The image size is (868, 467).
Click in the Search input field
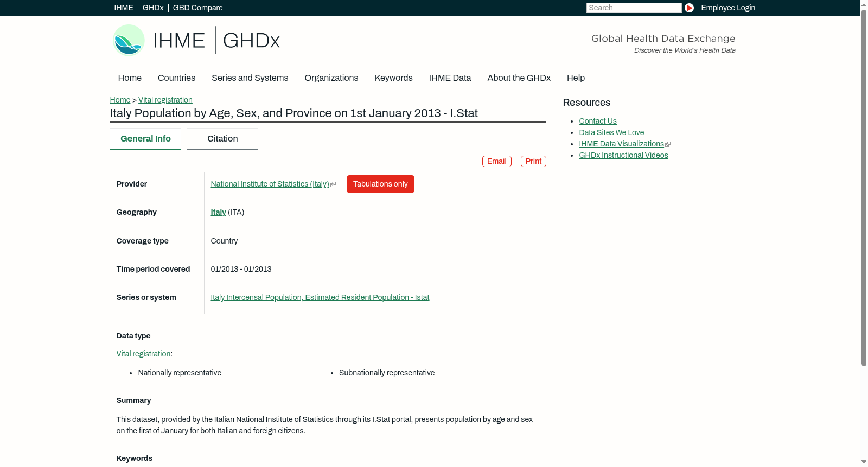click(634, 8)
